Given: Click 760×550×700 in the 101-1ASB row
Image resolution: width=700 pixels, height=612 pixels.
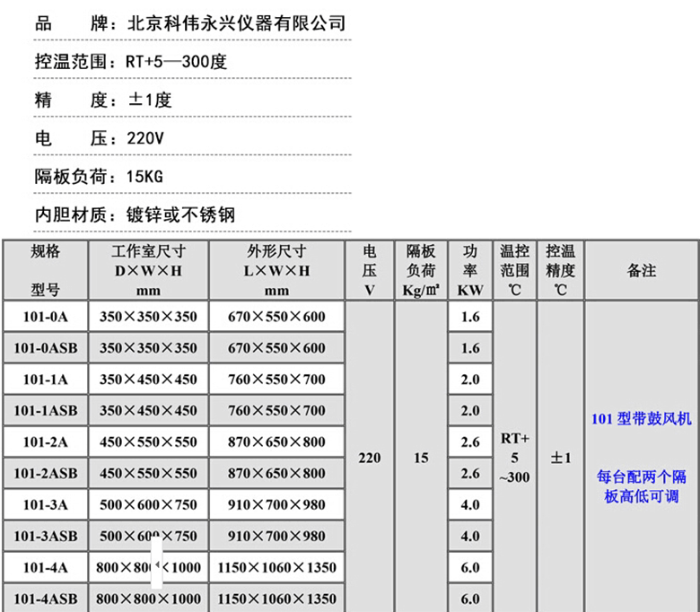Looking at the screenshot, I should point(276,410).
